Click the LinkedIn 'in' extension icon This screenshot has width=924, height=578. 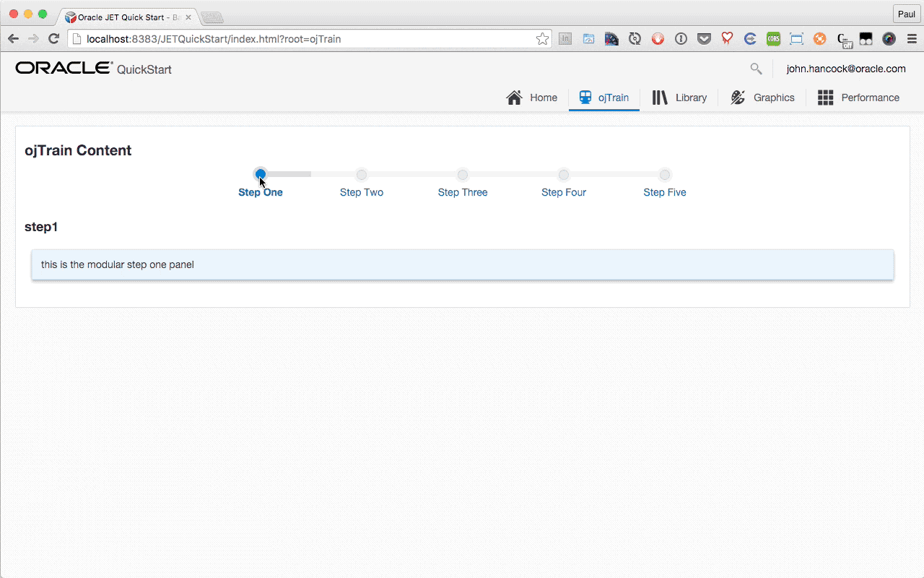pos(565,39)
